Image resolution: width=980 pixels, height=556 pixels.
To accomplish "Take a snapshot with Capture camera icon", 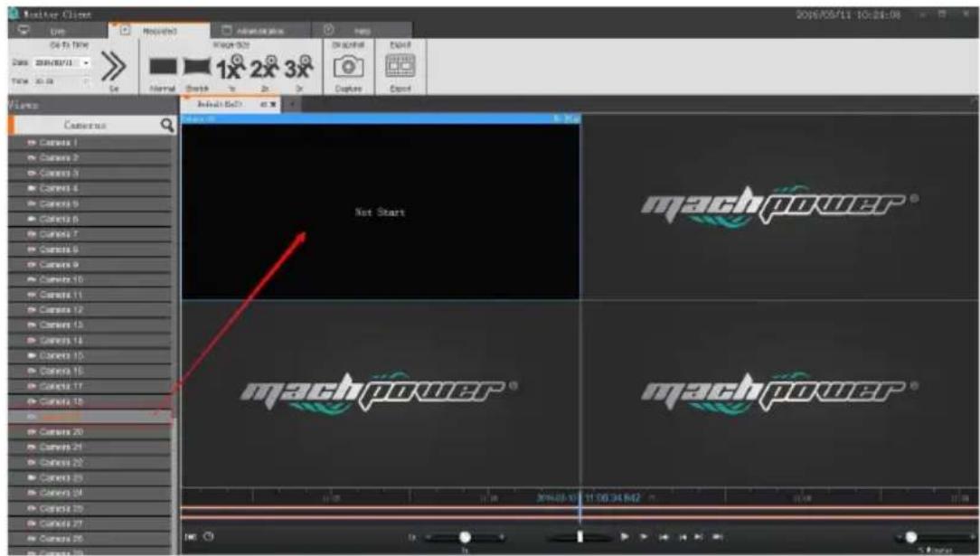I will click(x=348, y=66).
